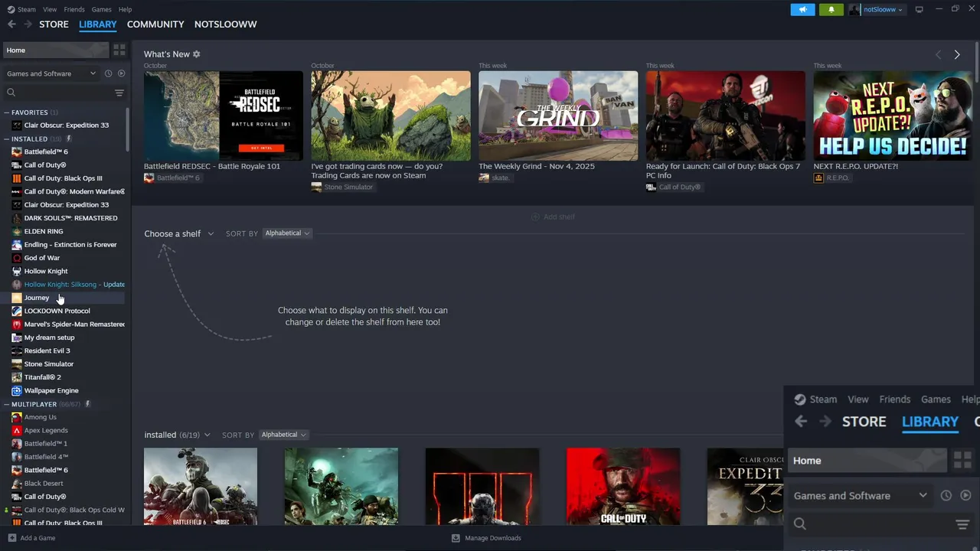Click the Stone Simulator icon in sidebar list
980x551 pixels.
tap(17, 364)
